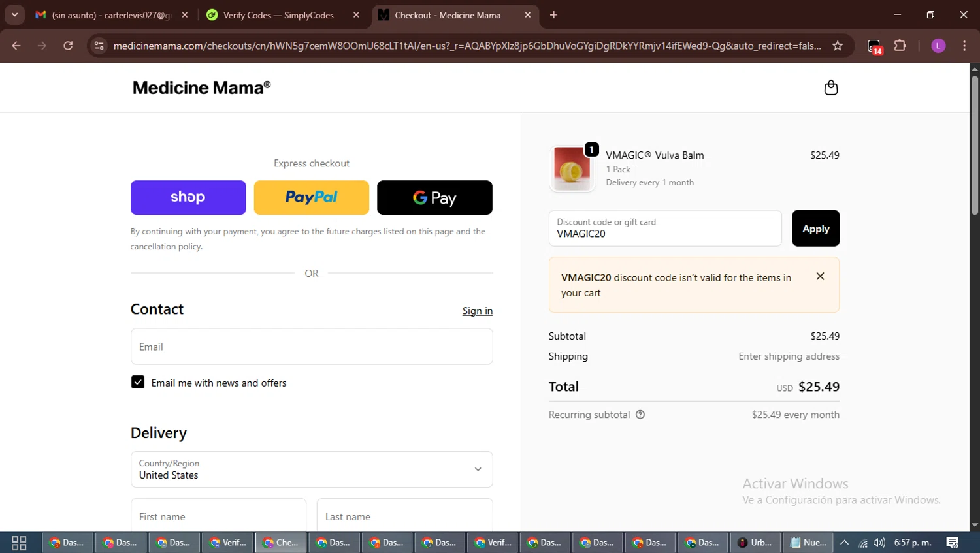Open the Nue... notepad taskbar item

coord(808,543)
